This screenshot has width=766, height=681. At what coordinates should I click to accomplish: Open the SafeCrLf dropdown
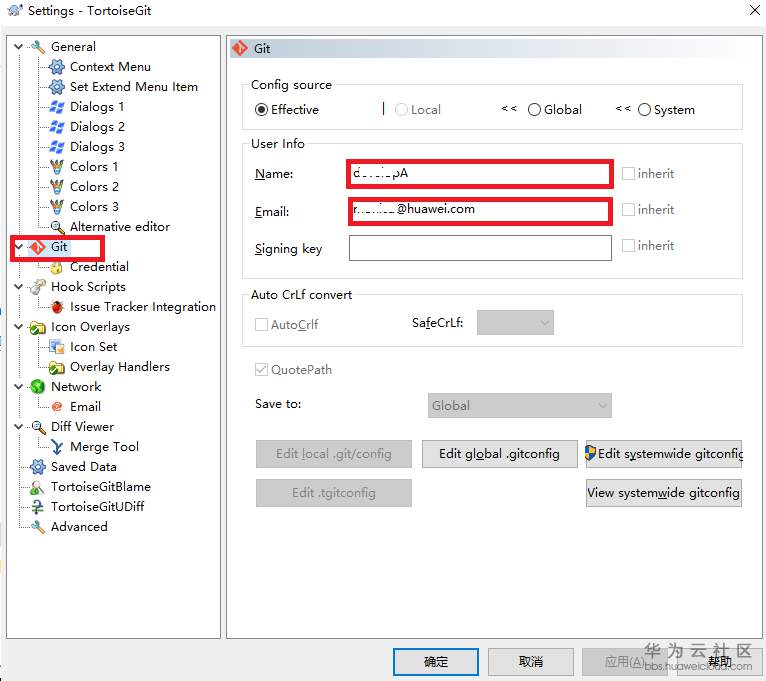click(515, 323)
